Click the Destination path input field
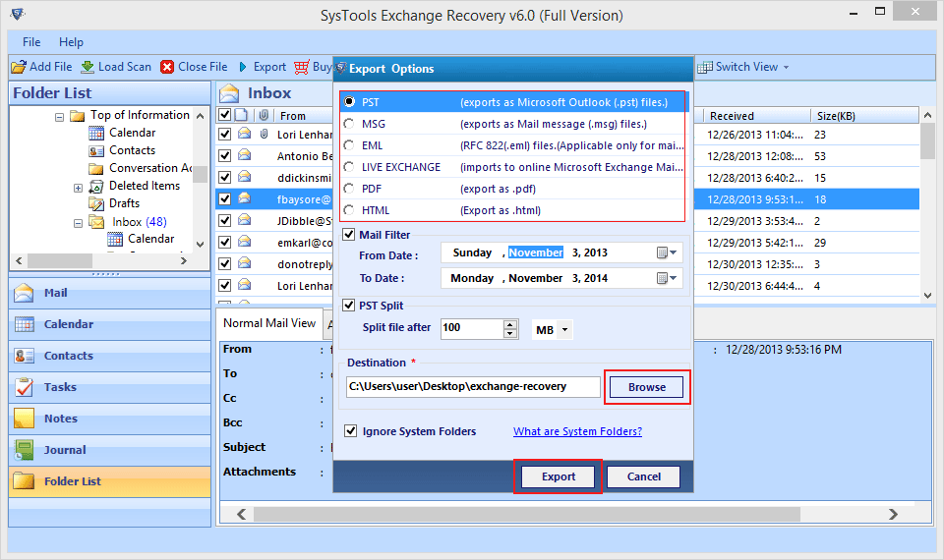The image size is (944, 560). [472, 387]
